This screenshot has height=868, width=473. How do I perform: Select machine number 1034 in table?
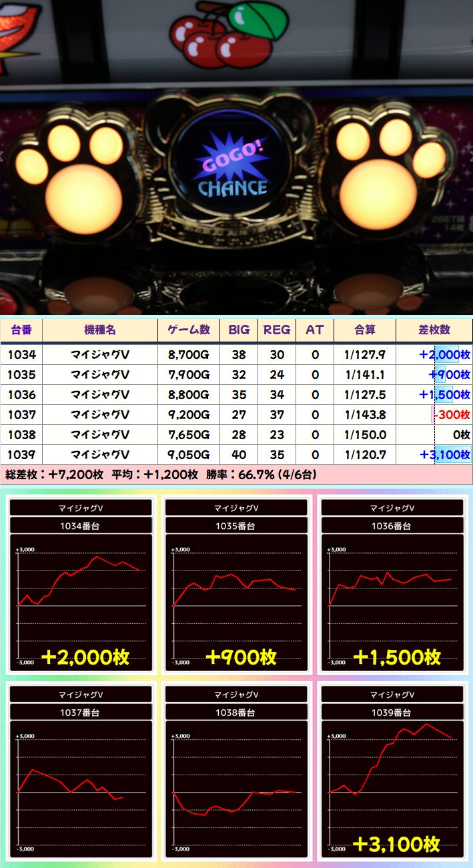pyautogui.click(x=22, y=355)
